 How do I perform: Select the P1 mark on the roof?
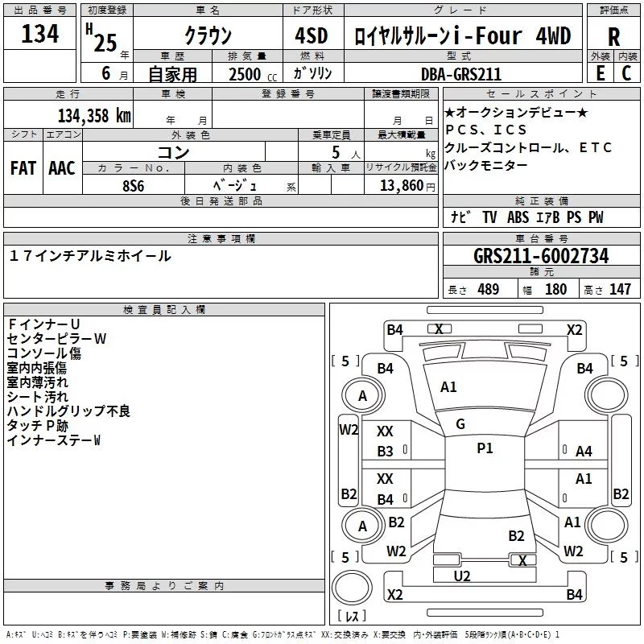(485, 448)
